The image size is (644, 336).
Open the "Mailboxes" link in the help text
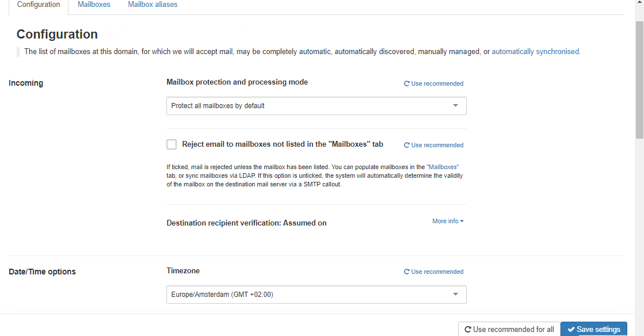443,167
